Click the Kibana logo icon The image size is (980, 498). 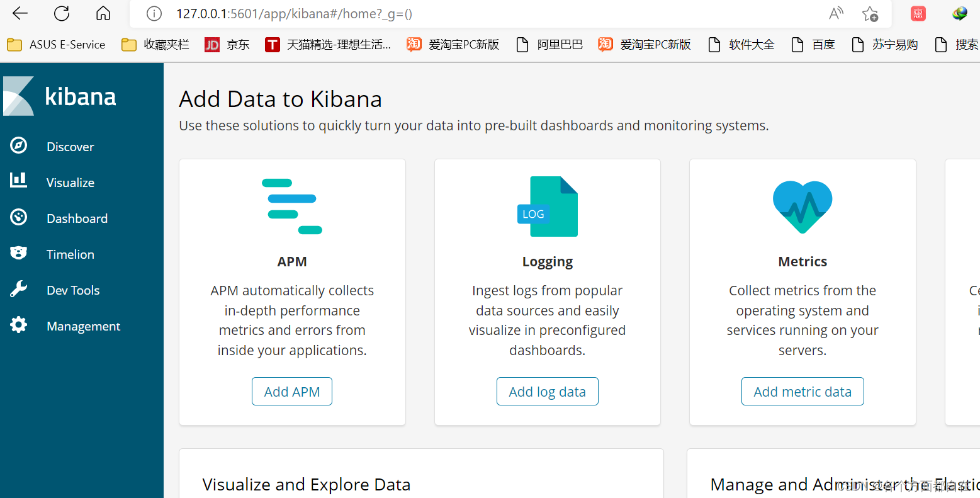(19, 96)
